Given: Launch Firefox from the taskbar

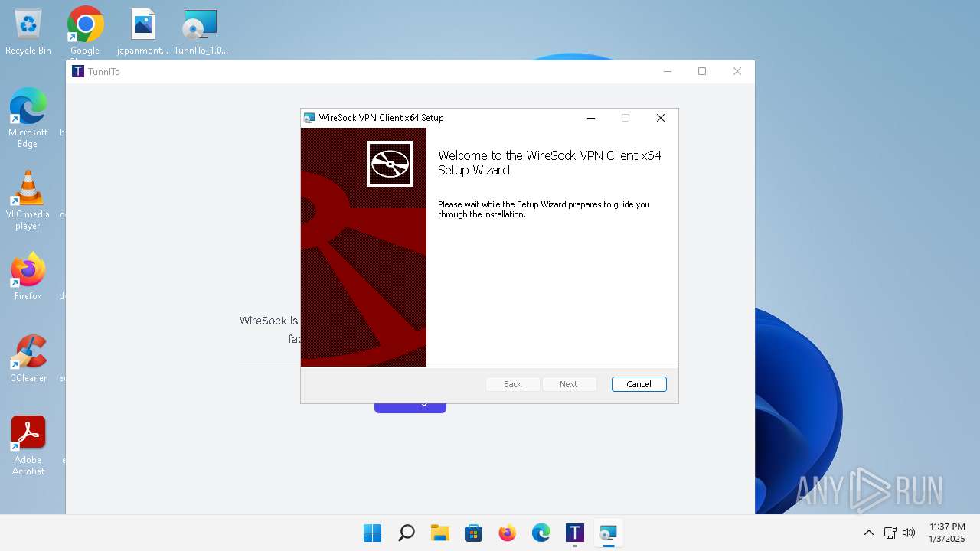Looking at the screenshot, I should tap(508, 533).
